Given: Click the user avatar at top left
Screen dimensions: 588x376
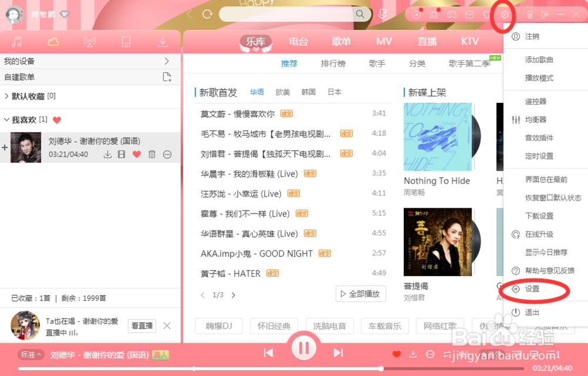Looking at the screenshot, I should tap(14, 14).
